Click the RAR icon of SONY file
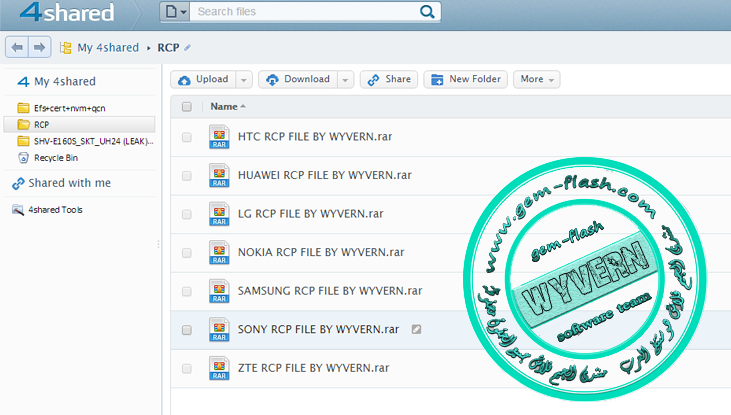731x415 pixels. 219,330
